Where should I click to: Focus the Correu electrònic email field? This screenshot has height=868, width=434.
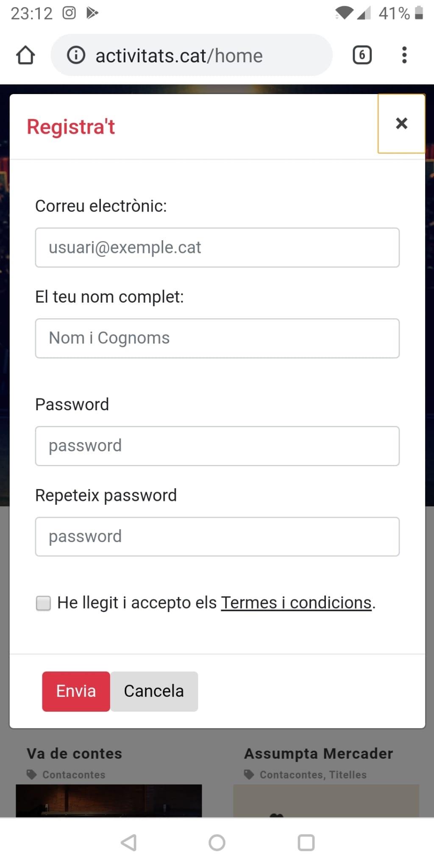[217, 248]
